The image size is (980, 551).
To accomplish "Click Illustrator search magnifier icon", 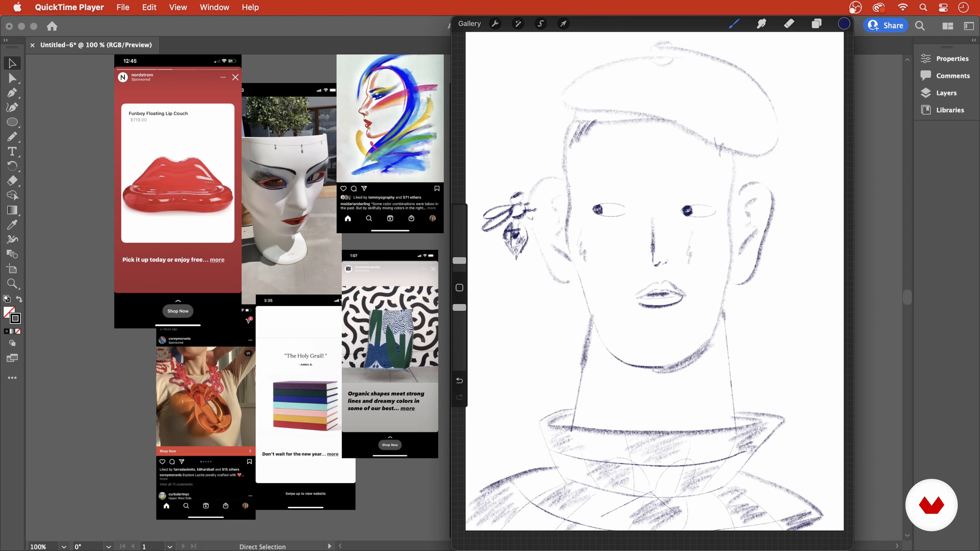I will pos(920,26).
